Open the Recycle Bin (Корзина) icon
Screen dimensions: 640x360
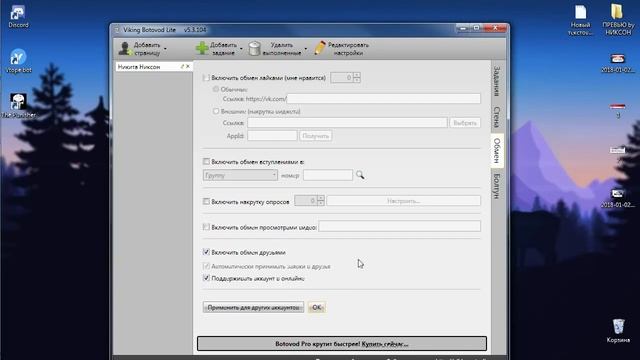coord(618,331)
